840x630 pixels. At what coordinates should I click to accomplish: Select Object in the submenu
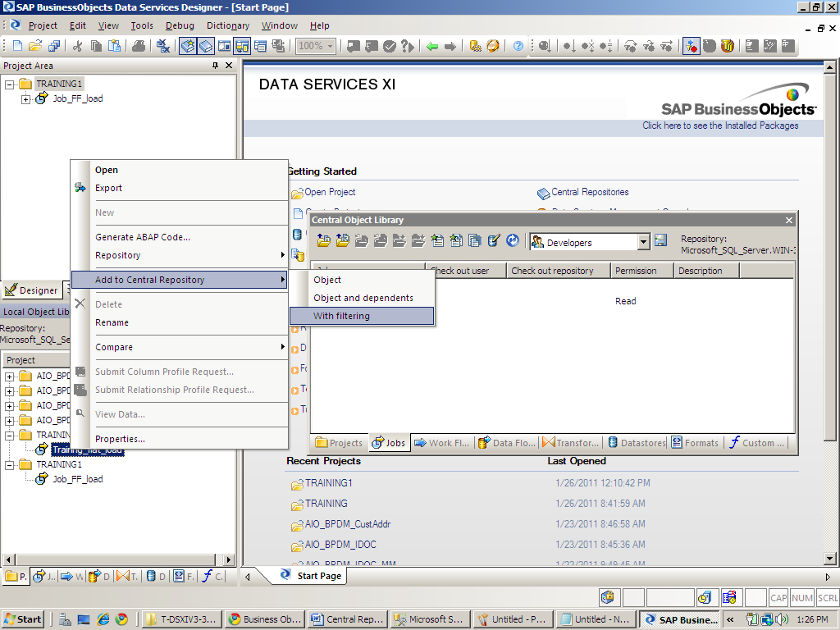coord(362,280)
